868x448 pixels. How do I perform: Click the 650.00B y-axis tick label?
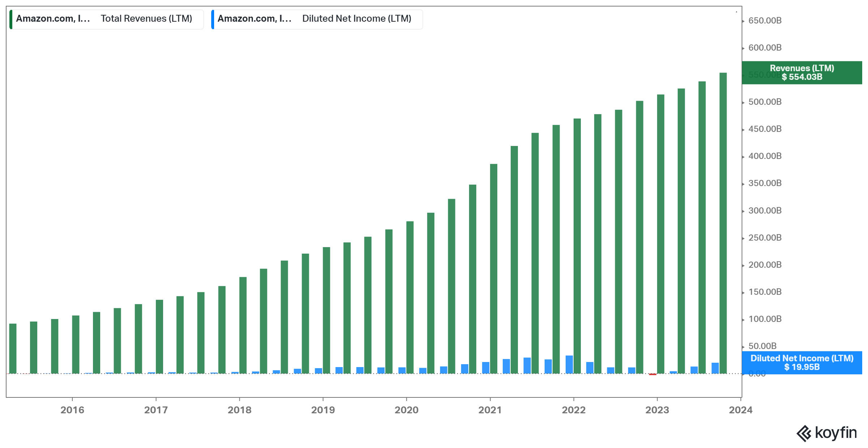pyautogui.click(x=765, y=21)
